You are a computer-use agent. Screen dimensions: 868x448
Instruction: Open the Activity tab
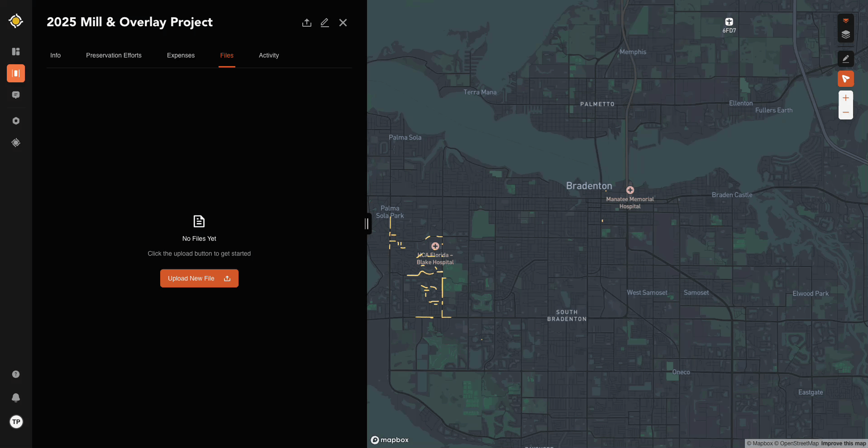point(268,55)
